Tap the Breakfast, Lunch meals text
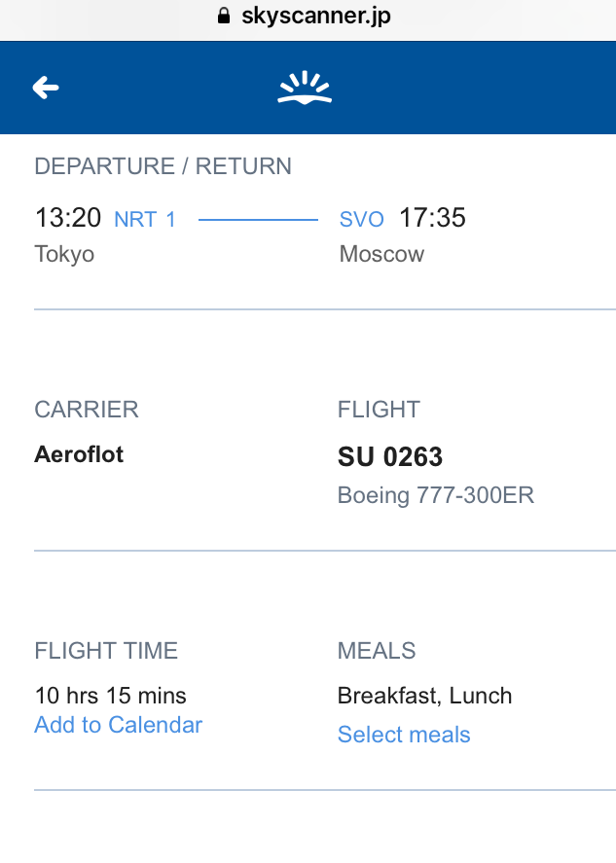 pos(424,696)
